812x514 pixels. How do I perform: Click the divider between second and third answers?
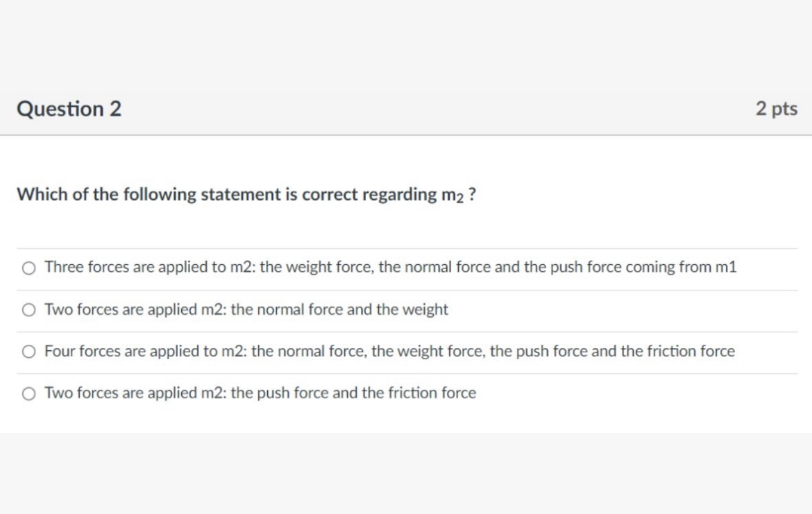tap(406, 330)
